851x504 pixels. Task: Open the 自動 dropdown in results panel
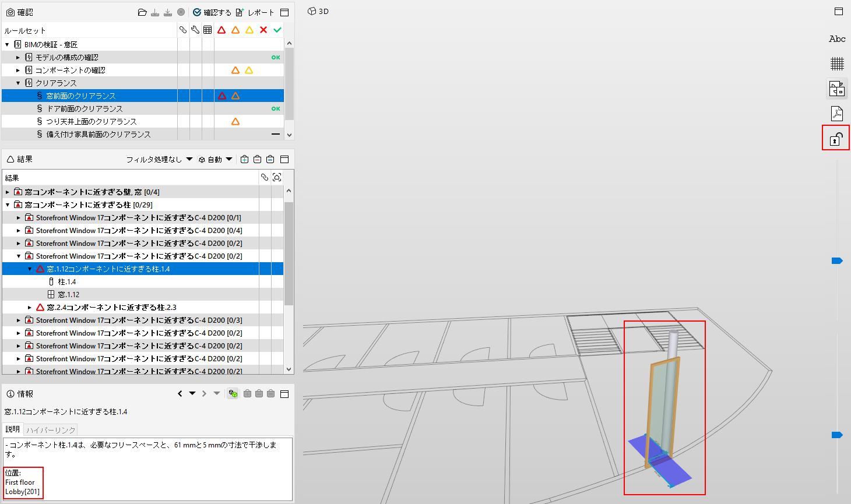click(215, 159)
